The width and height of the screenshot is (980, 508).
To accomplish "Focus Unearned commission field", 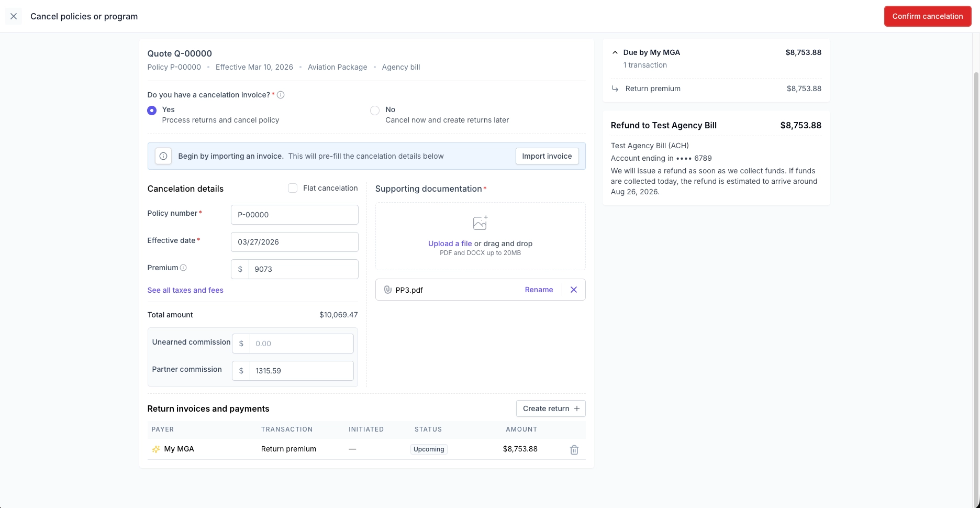I will [x=302, y=344].
